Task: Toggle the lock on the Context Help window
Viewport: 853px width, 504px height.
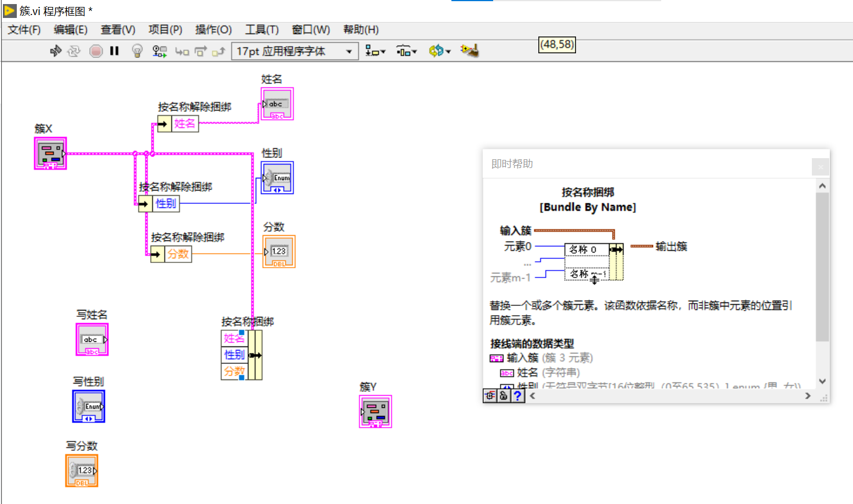Action: [503, 396]
